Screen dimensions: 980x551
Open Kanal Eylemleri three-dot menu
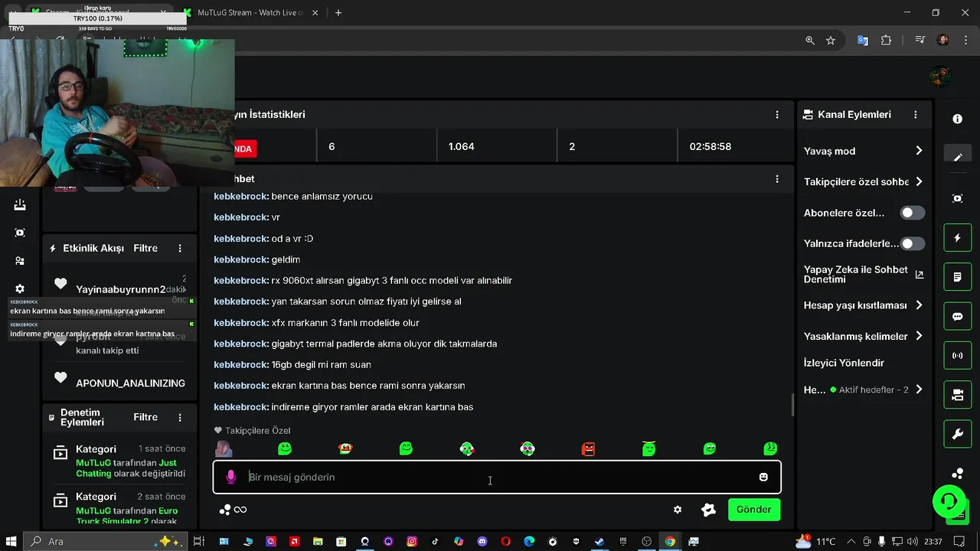tap(915, 115)
